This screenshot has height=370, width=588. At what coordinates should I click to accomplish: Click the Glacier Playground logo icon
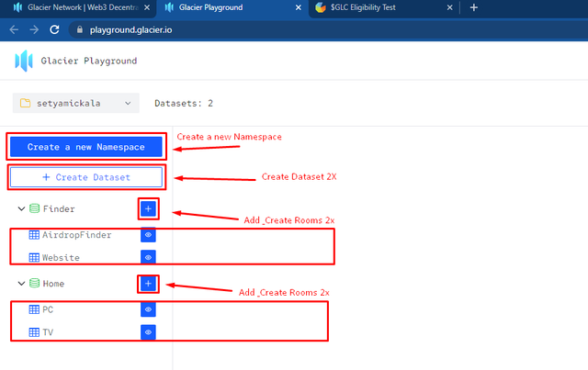[24, 61]
